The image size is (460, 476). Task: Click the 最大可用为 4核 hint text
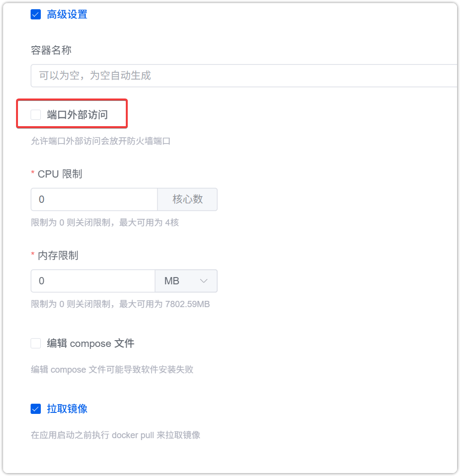click(x=104, y=223)
